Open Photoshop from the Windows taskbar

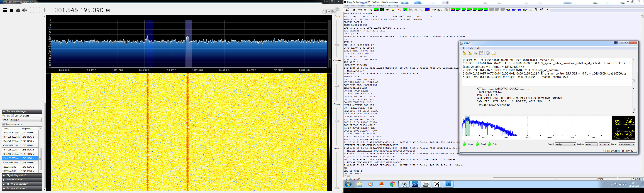click(x=448, y=184)
